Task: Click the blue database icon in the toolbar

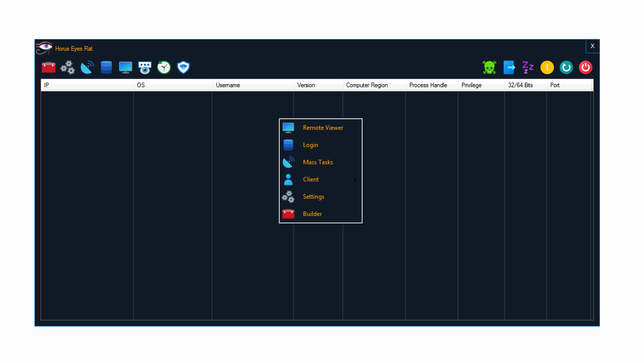Action: pos(106,67)
